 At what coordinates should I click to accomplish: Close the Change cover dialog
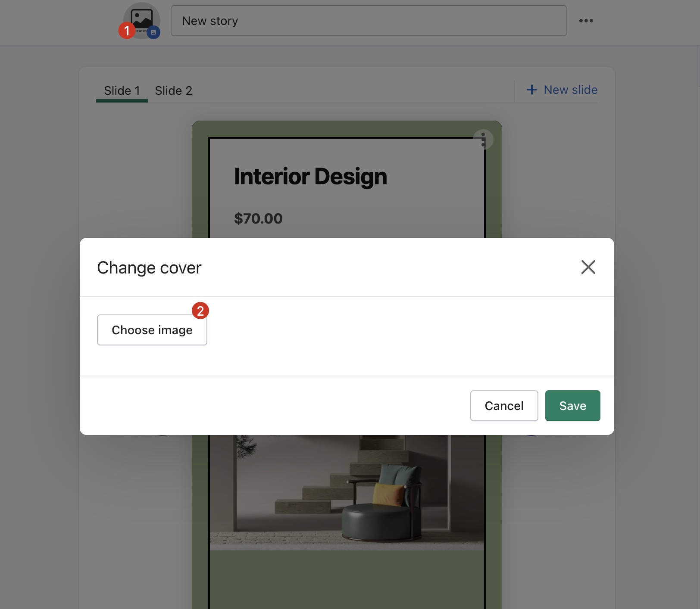588,267
